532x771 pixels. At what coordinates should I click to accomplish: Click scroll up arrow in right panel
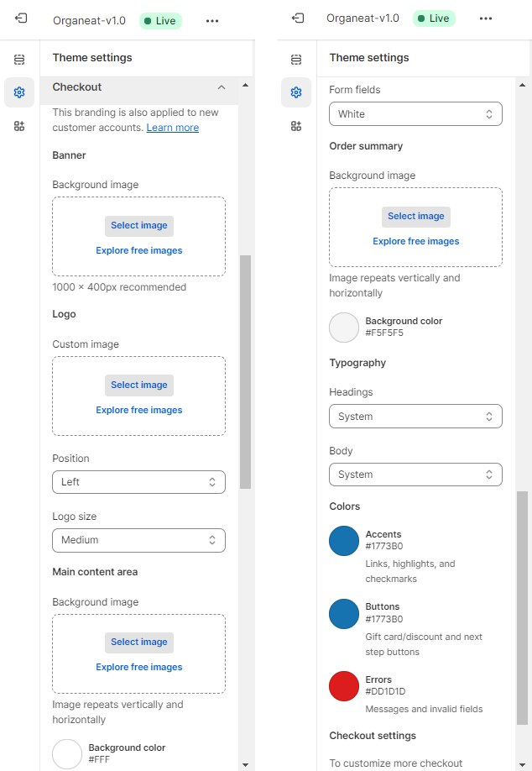[522, 85]
